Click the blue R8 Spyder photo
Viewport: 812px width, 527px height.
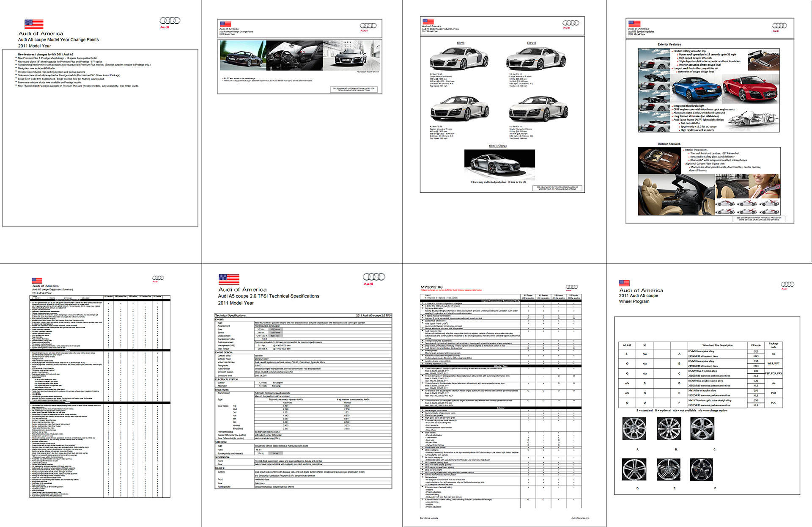pos(697,89)
